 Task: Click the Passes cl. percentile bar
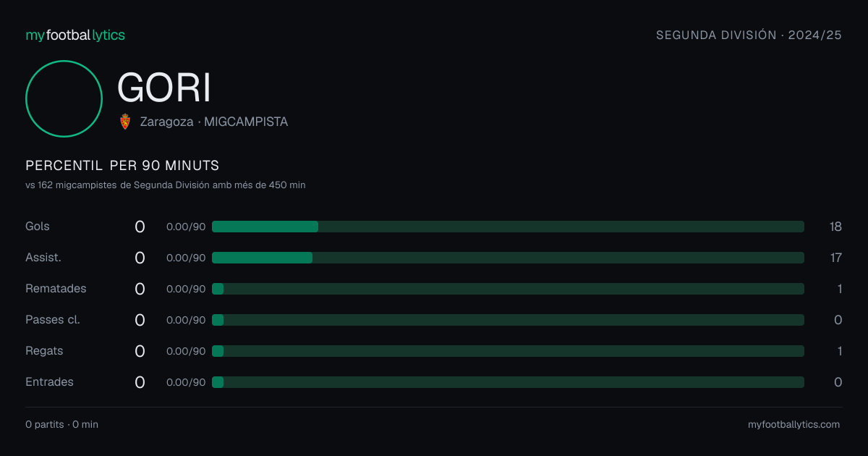[x=508, y=320]
